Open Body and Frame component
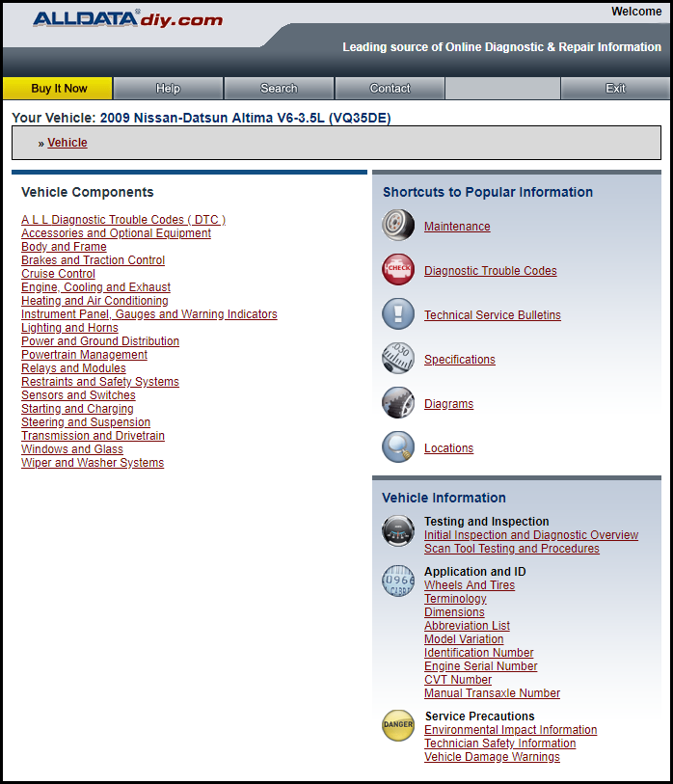673x784 pixels. pos(64,247)
